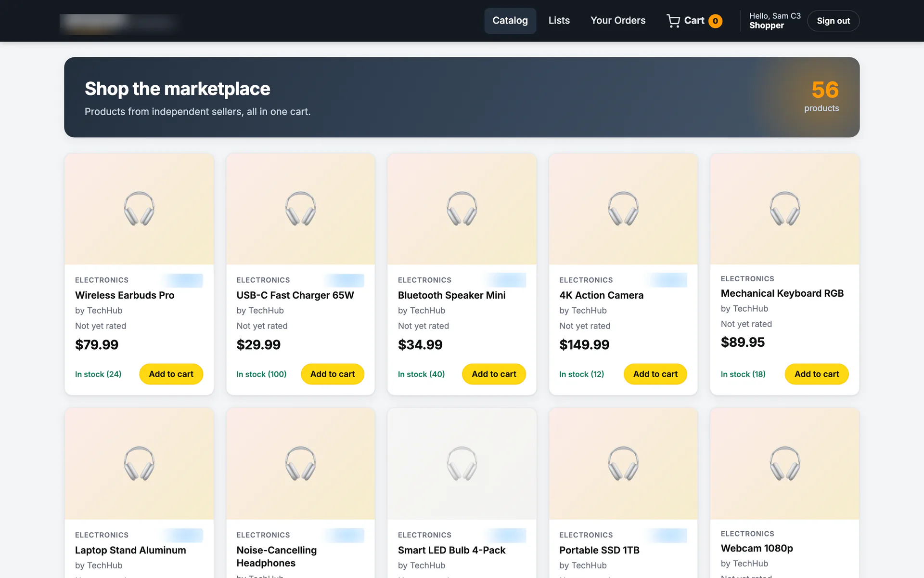Open Noise-Cancelling Headphones title link
The height and width of the screenshot is (578, 924).
[277, 556]
